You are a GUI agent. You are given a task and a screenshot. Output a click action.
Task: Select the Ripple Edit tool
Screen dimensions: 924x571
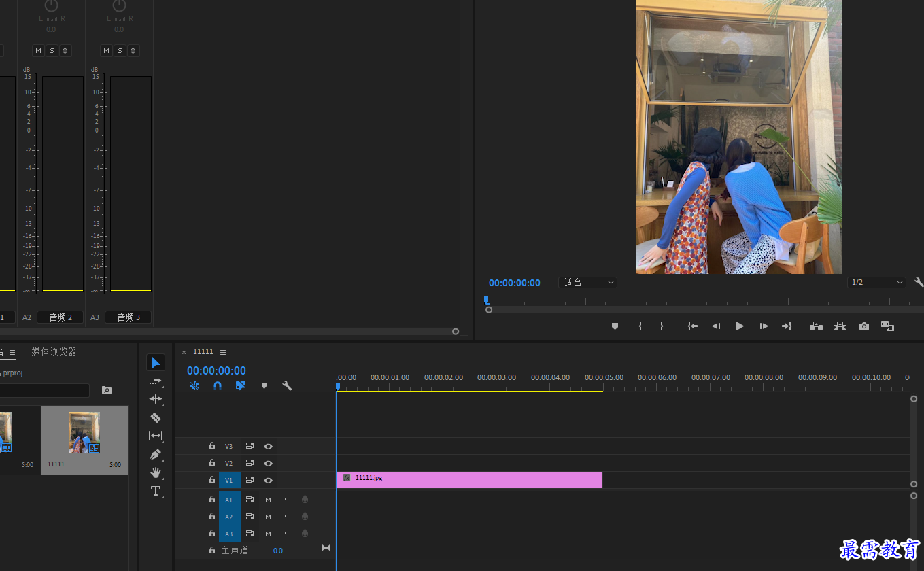pos(156,399)
